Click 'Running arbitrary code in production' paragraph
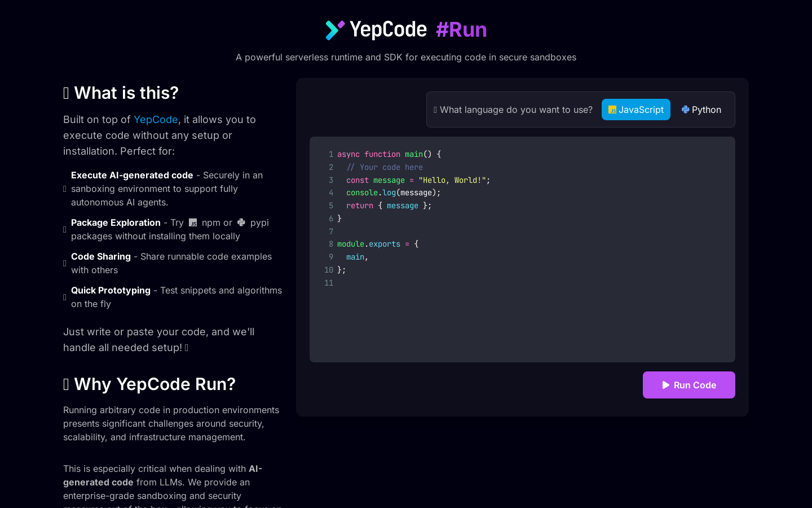Viewport: 812px width, 508px height. click(171, 423)
